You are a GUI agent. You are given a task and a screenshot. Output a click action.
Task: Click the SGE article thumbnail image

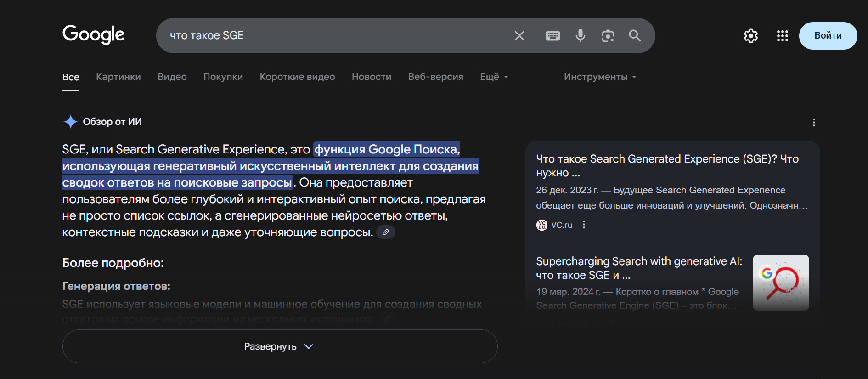click(781, 283)
